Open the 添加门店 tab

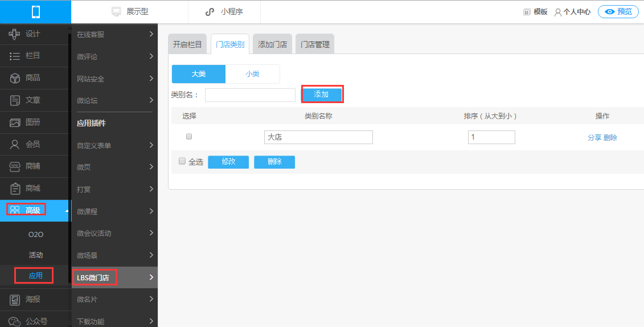pyautogui.click(x=272, y=44)
